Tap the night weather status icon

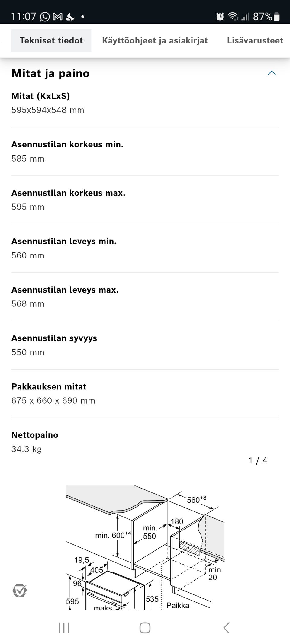coord(70,17)
